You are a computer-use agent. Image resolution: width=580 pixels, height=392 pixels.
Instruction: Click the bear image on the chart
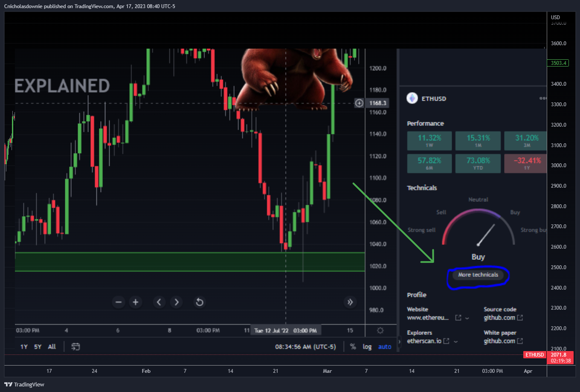[x=294, y=79]
